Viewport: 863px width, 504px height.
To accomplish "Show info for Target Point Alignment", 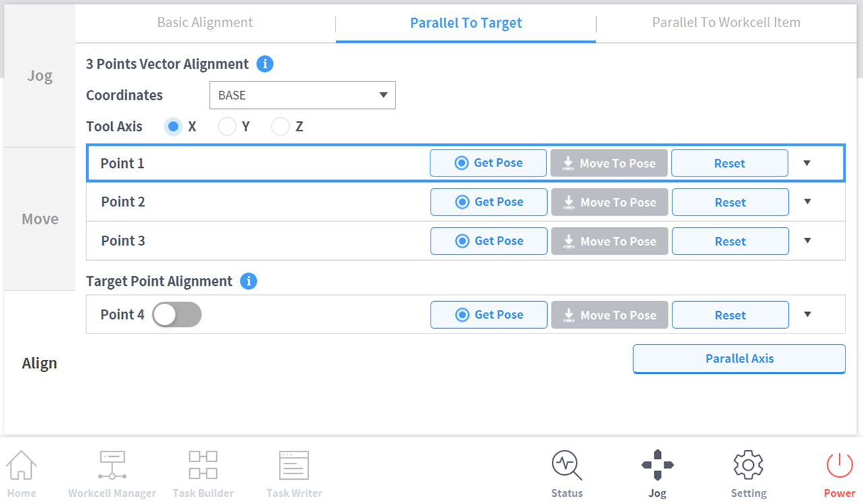I will (x=249, y=282).
